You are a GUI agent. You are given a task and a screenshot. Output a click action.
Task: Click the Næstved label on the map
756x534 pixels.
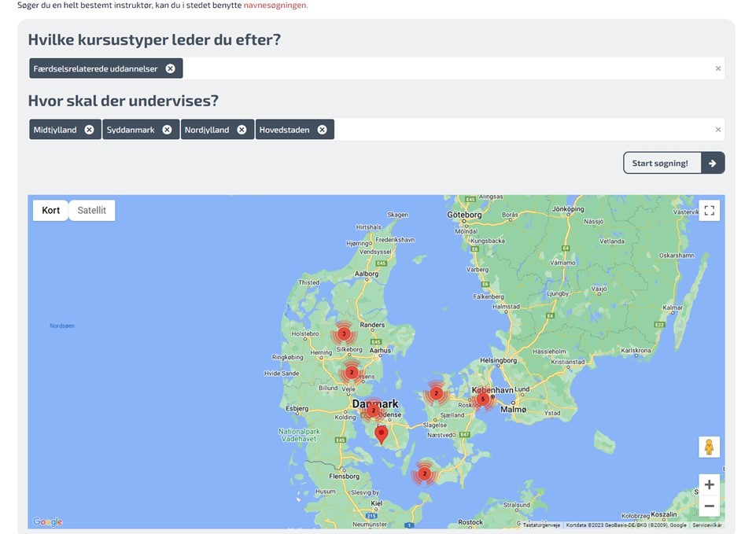click(x=441, y=435)
